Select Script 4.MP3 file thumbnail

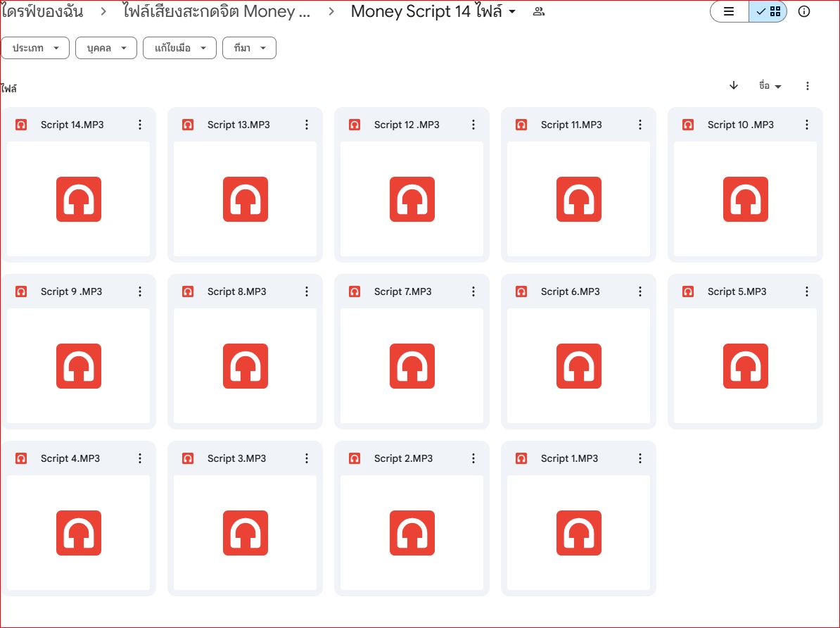pyautogui.click(x=79, y=532)
